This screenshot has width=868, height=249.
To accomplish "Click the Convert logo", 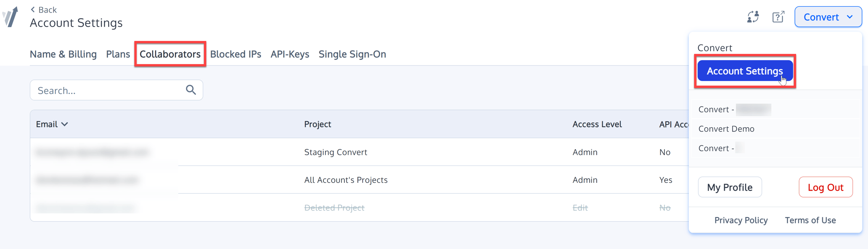I will pyautogui.click(x=11, y=17).
